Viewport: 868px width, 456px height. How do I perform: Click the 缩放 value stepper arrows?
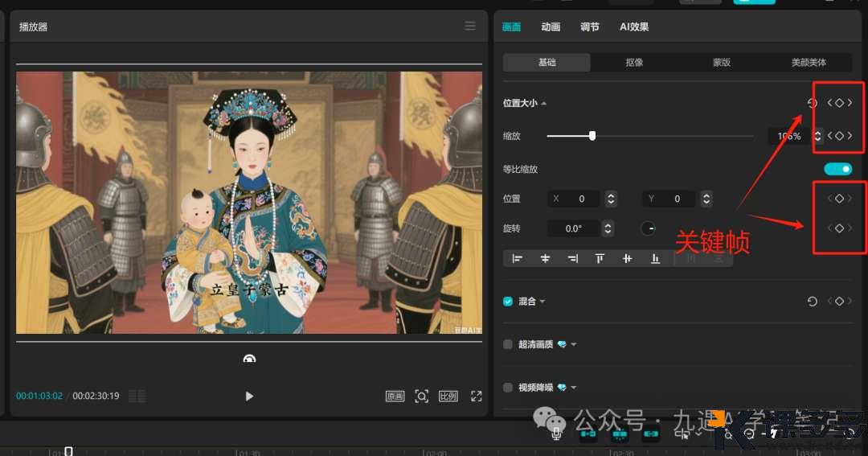pos(817,136)
